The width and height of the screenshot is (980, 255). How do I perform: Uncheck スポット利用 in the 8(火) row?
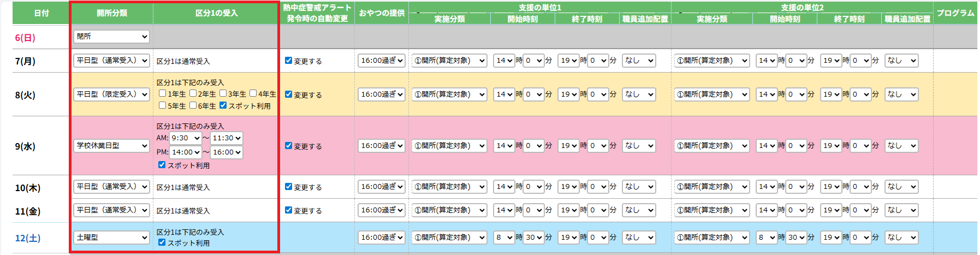[223, 105]
